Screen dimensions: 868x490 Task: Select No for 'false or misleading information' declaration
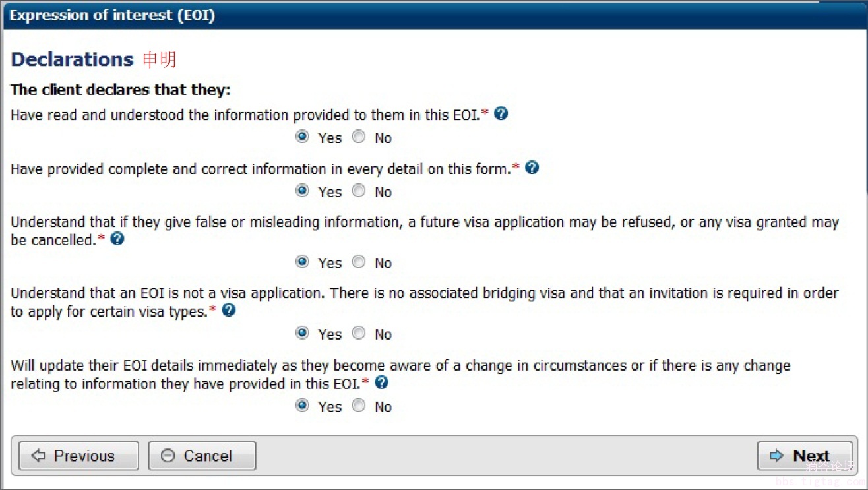(359, 262)
